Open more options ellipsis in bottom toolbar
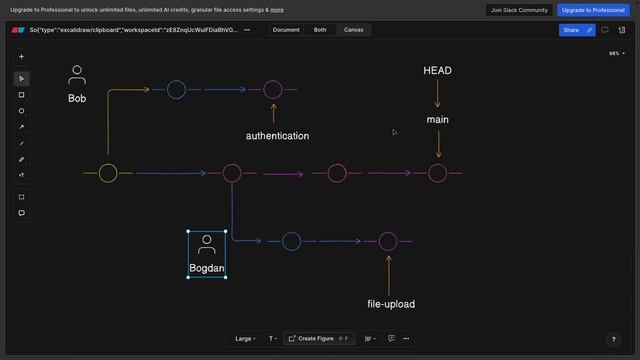This screenshot has height=360, width=640. coord(406,338)
